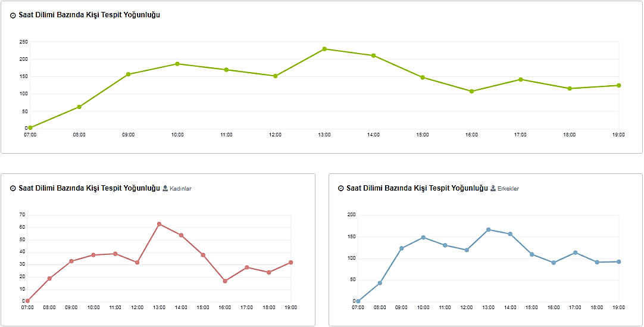Click the 17:00 point on the blue Erkekler chart

576,253
